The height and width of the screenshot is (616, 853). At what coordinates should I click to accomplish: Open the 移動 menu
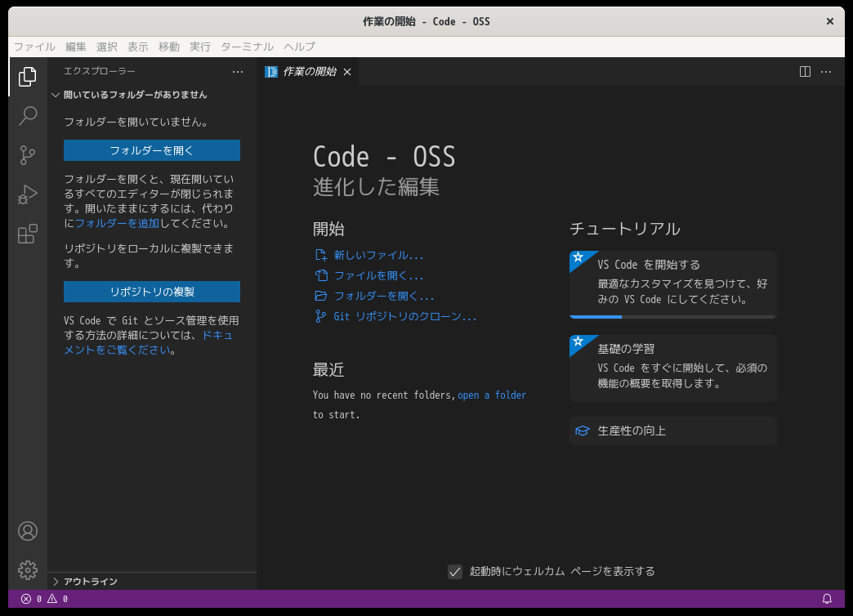[168, 47]
